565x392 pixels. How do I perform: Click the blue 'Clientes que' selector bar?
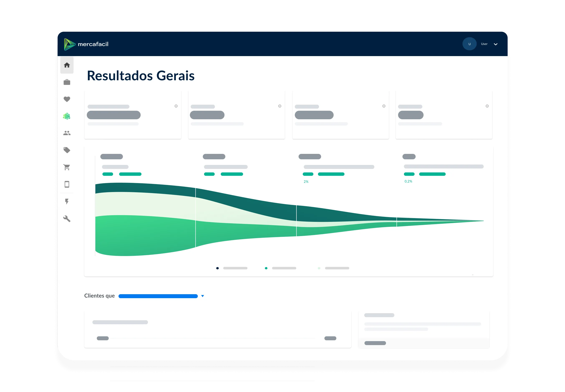tap(158, 296)
